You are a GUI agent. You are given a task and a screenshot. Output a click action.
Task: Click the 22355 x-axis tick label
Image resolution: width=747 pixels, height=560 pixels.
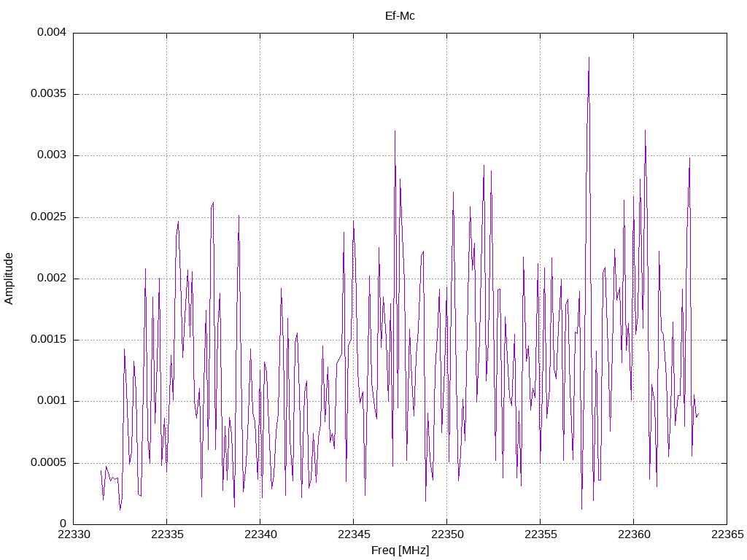coord(540,534)
